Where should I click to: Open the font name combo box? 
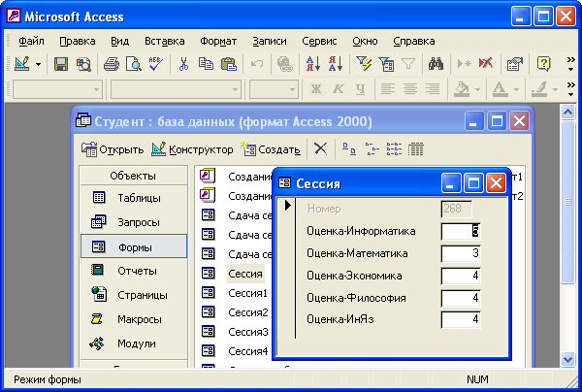tap(176, 89)
